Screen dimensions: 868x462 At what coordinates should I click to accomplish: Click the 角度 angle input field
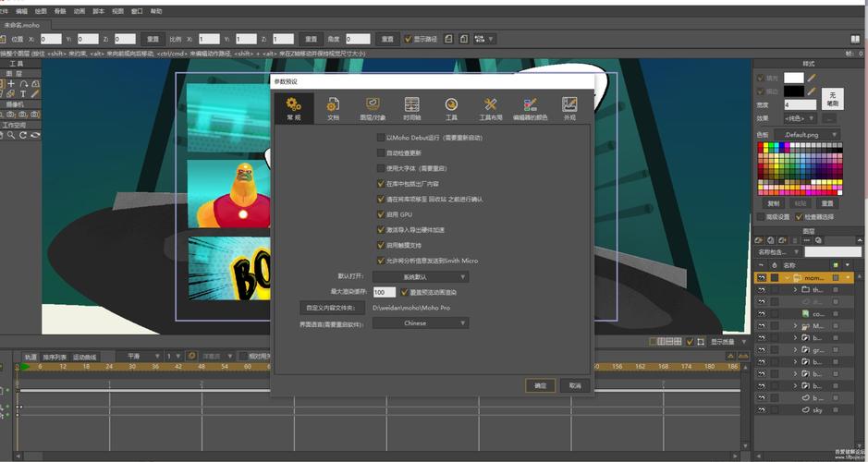[x=358, y=39]
